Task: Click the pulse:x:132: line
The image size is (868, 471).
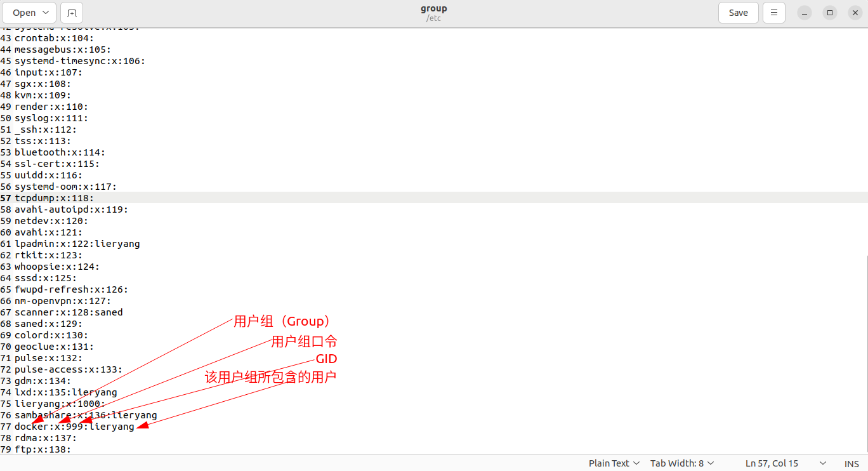Action: click(48, 358)
